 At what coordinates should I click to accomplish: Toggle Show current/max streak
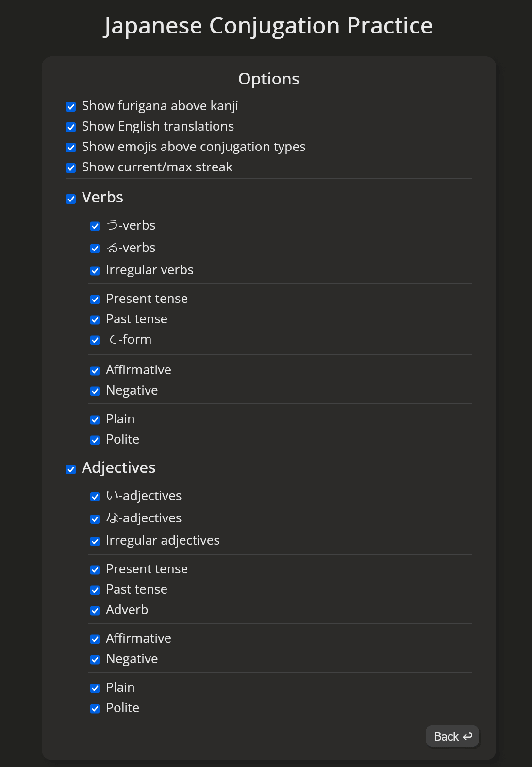click(x=71, y=167)
